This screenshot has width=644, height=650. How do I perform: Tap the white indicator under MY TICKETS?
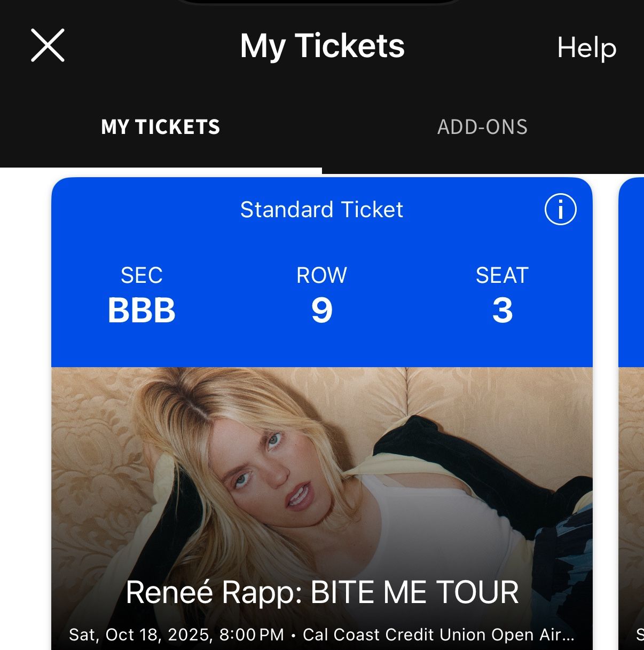pyautogui.click(x=160, y=171)
